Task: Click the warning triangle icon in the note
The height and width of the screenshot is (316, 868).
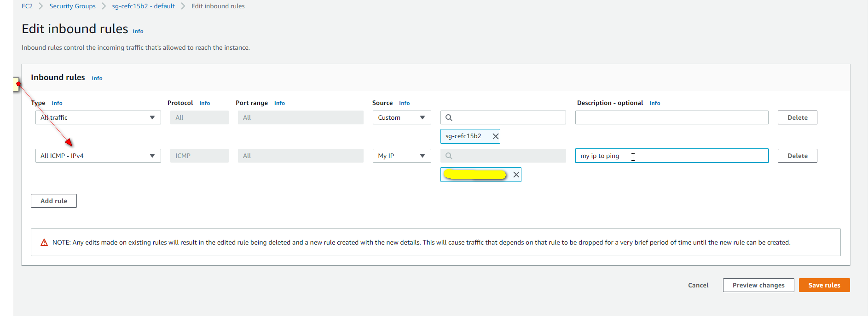Action: 44,242
